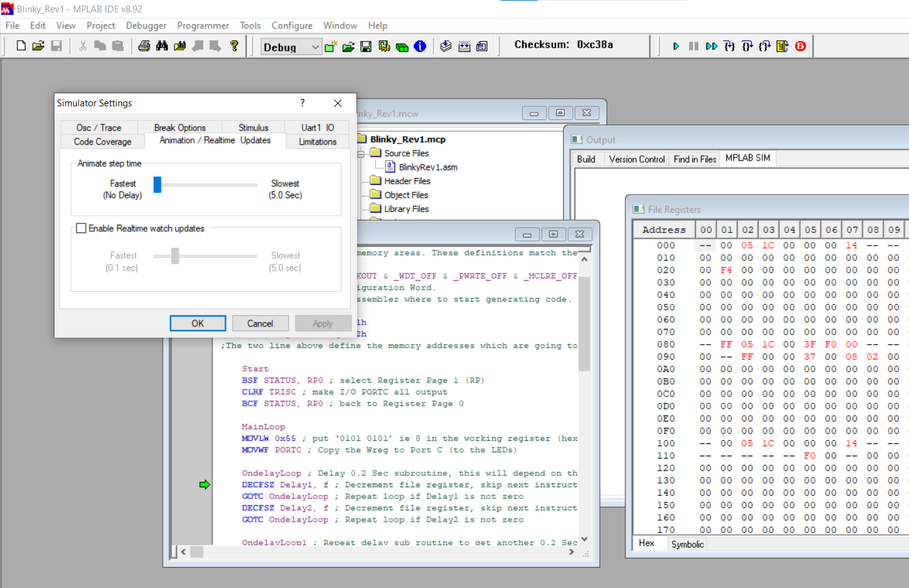This screenshot has width=909, height=588.
Task: Pause execution using the Halt icon
Action: tap(693, 46)
